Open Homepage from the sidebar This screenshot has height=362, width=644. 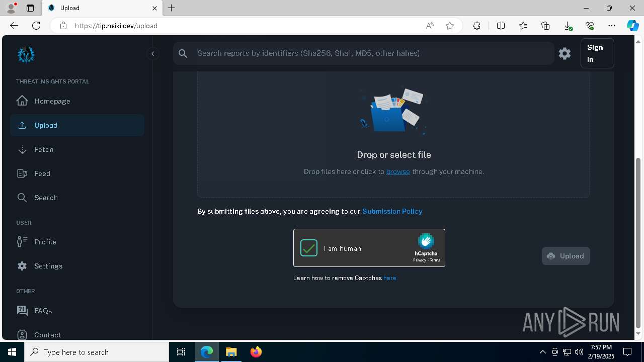coord(77,101)
